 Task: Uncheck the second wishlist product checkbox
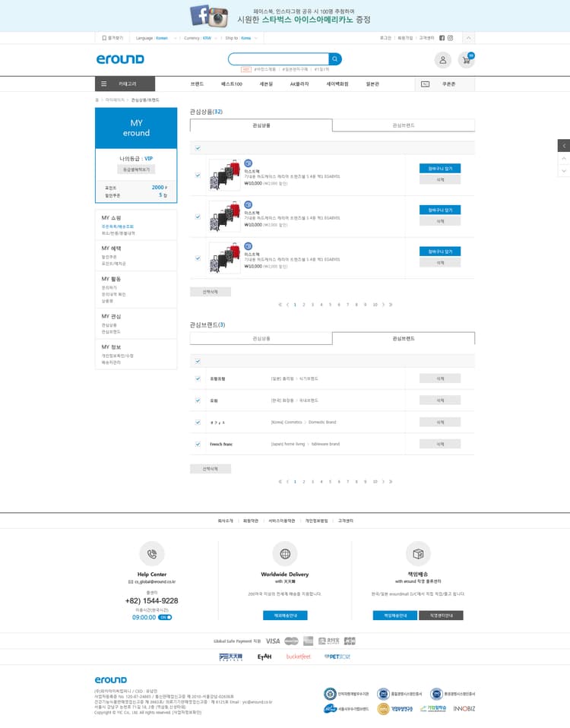[198, 217]
